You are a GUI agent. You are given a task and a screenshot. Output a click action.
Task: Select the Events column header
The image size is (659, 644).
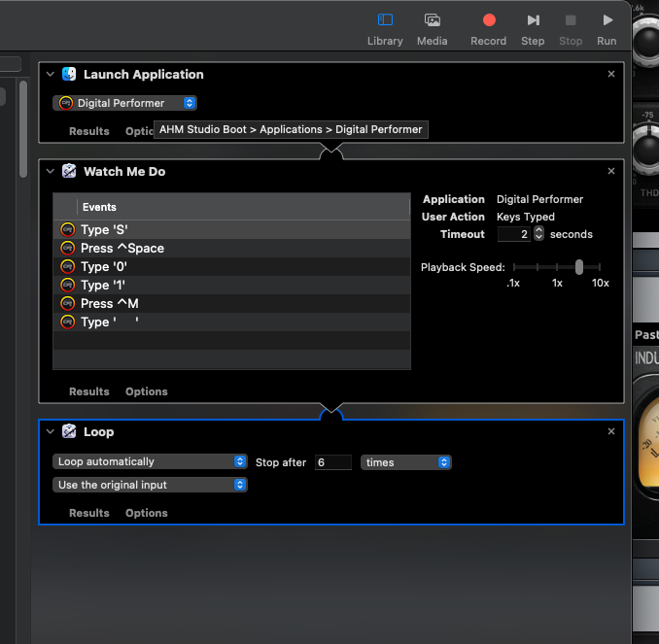click(x=231, y=207)
